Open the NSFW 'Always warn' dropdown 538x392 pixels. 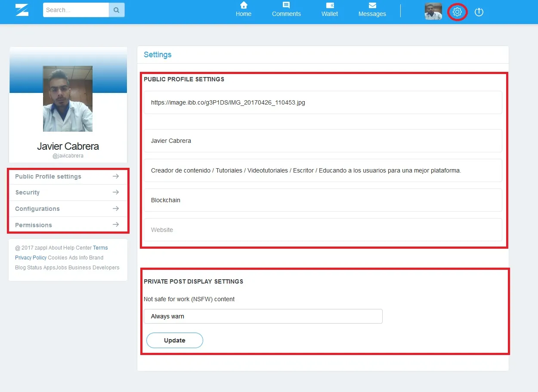[x=263, y=316]
